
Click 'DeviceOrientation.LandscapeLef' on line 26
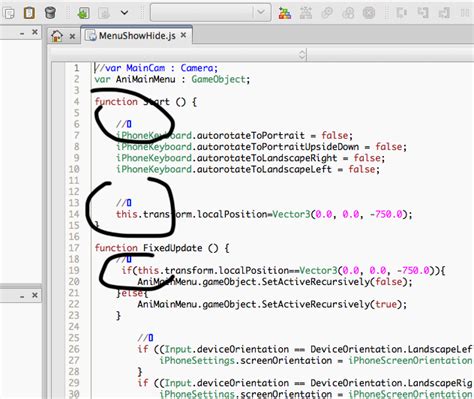click(392, 349)
